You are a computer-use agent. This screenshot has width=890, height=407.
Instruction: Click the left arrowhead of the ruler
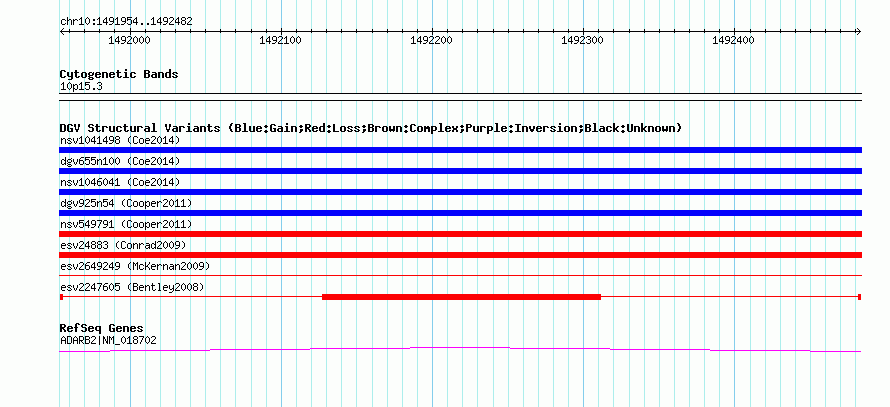click(62, 32)
